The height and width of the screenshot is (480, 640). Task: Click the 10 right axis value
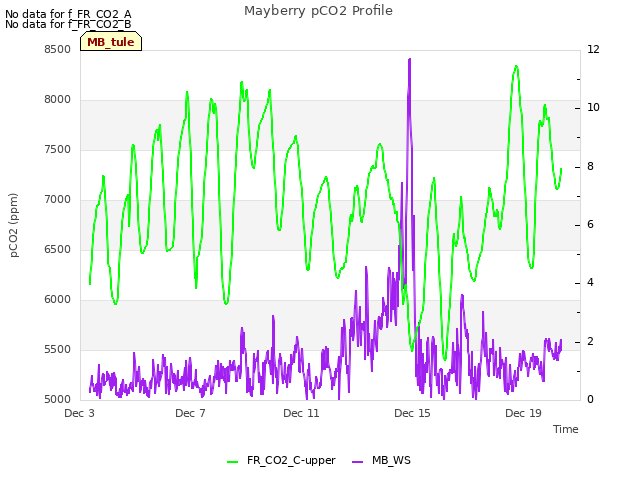point(593,108)
